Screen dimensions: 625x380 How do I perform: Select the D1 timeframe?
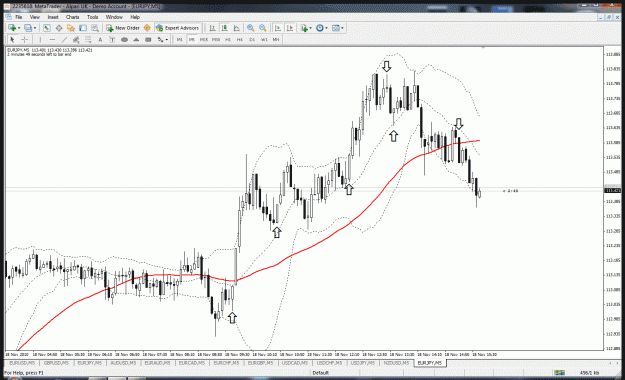(x=252, y=39)
